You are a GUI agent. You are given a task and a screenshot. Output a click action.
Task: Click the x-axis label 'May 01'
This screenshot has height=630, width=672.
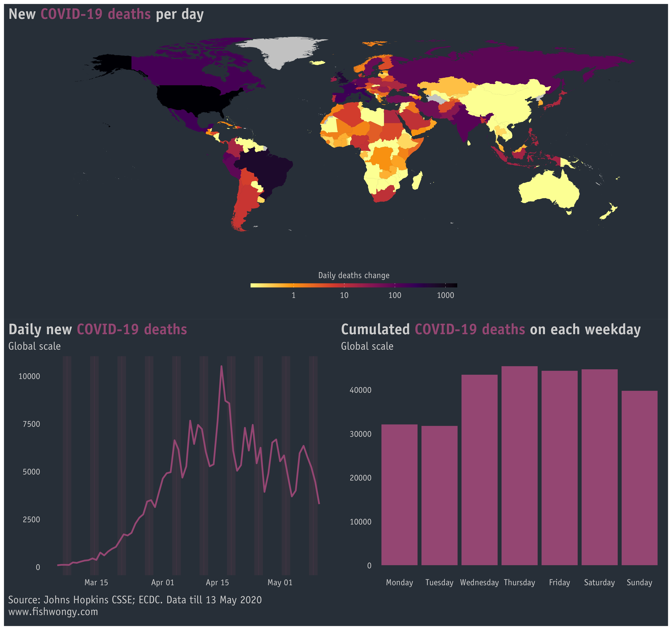tap(280, 582)
